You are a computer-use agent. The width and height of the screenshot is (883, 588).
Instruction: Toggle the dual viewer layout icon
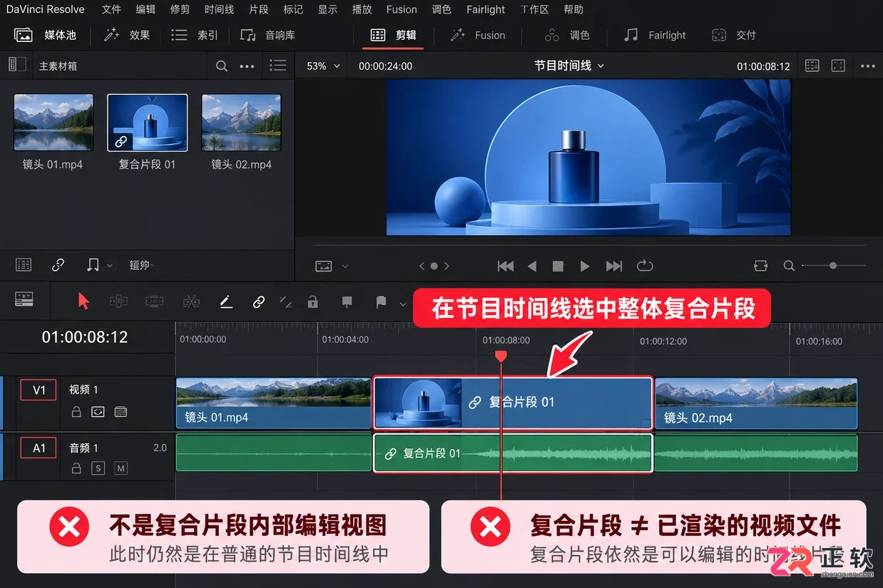[812, 66]
